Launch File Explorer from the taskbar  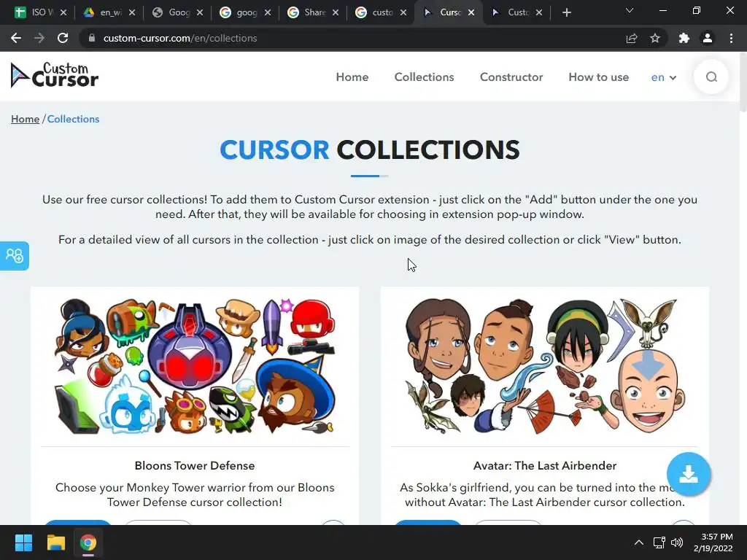[55, 542]
